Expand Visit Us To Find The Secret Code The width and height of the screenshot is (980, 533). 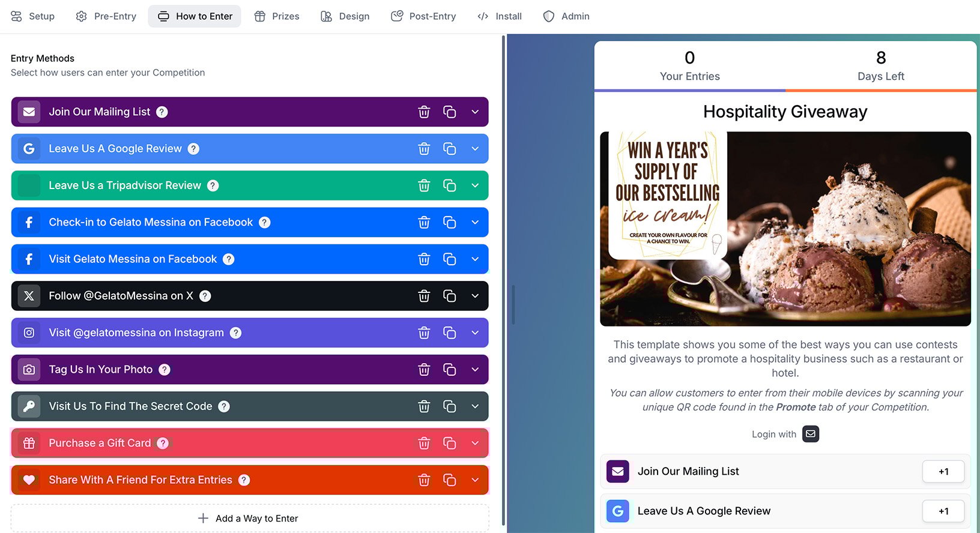pos(475,406)
